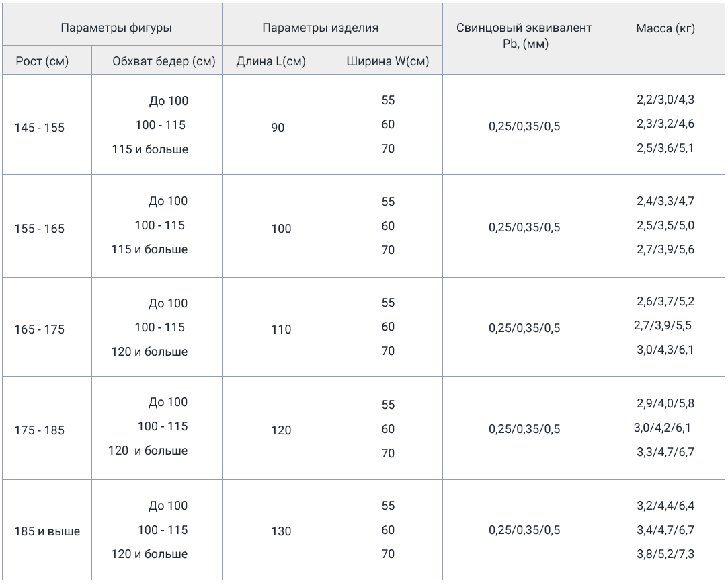The height and width of the screenshot is (585, 728).
Task: Click the "Ширина W(см)" subheader cell
Action: coord(388,62)
